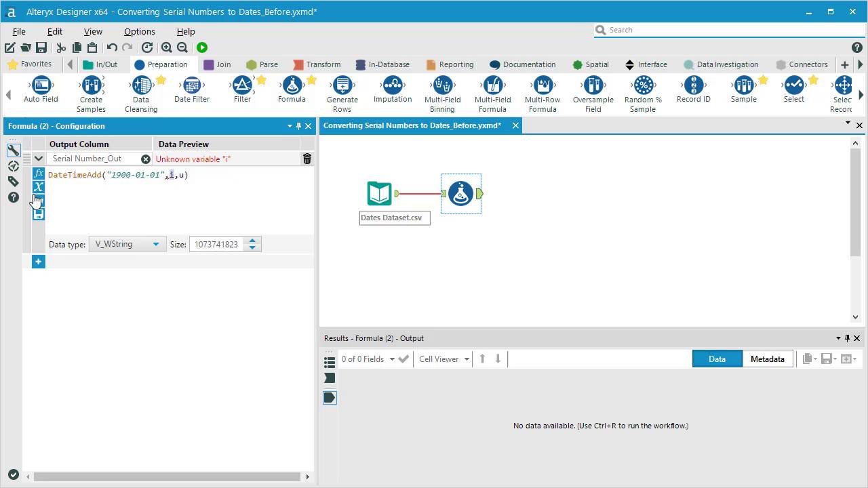The width and height of the screenshot is (868, 488).
Task: Add tool category with plus button
Action: click(x=844, y=64)
